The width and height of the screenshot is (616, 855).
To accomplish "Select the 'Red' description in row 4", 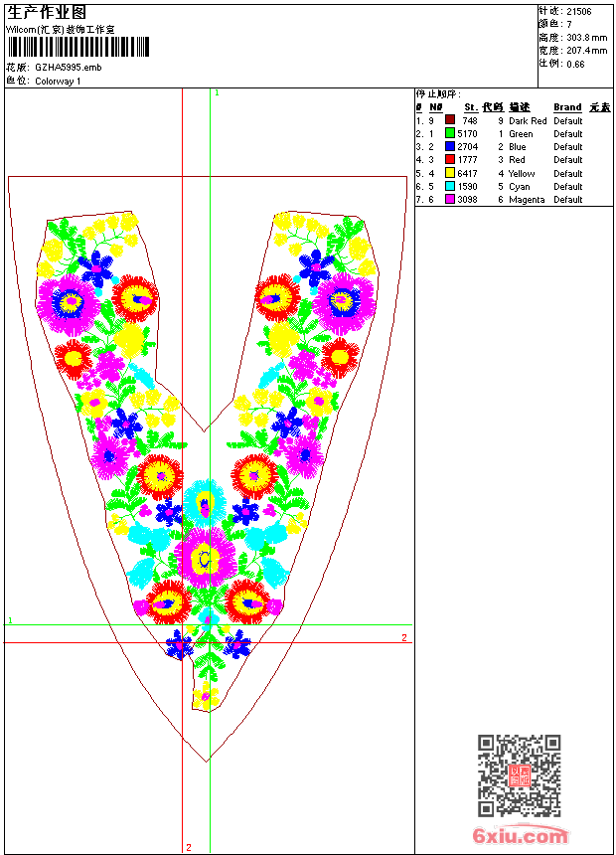I will pyautogui.click(x=517, y=160).
